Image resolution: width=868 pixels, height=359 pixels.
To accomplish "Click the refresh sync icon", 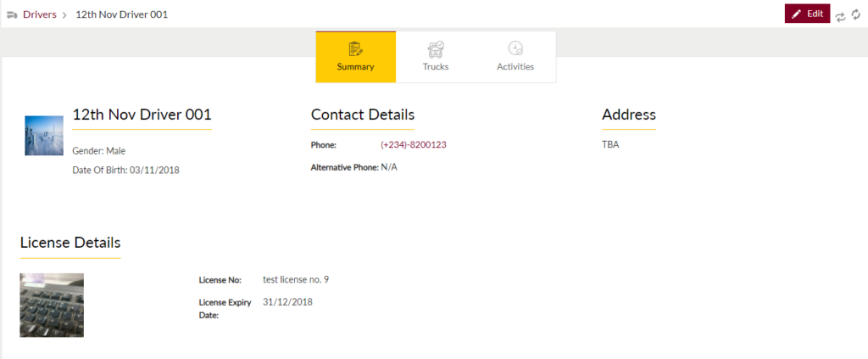I will click(x=857, y=16).
